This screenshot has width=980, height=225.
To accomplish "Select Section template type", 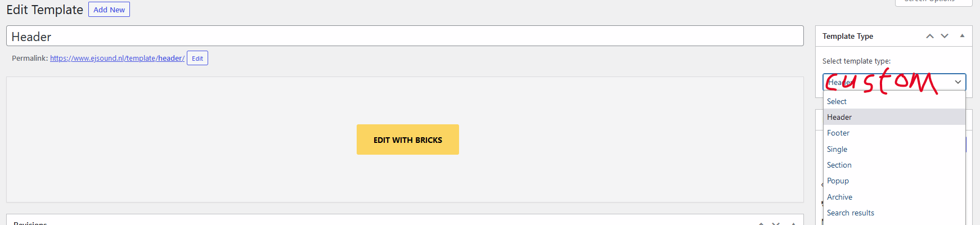I will click(839, 165).
